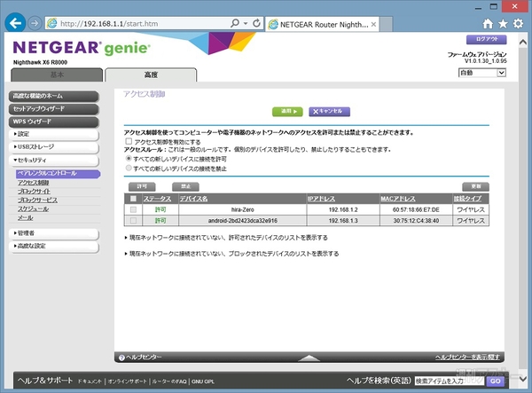The height and width of the screenshot is (393, 532).
Task: Click the favorites star icon
Action: [x=504, y=22]
